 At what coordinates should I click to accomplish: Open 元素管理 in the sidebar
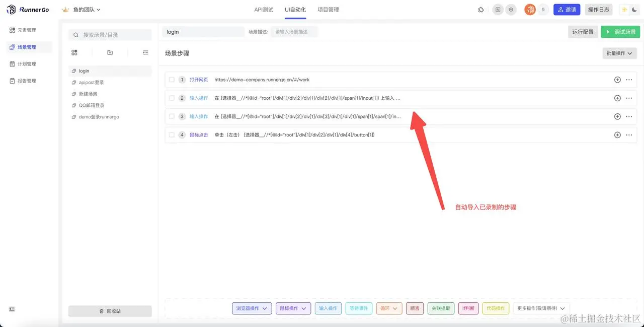[30, 30]
